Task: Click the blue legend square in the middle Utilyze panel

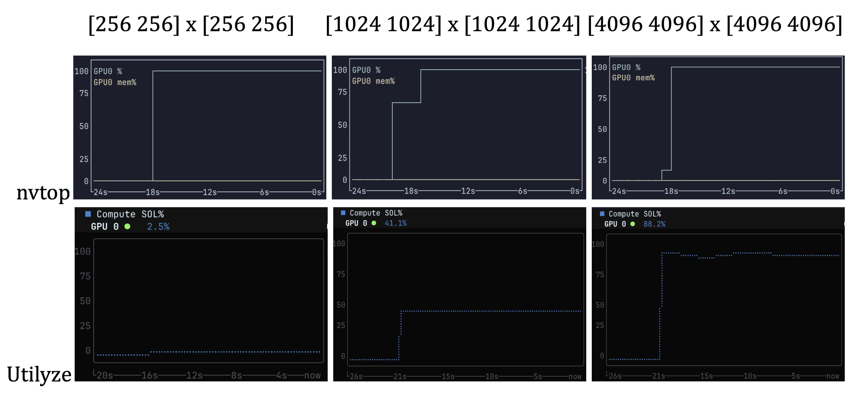Action: point(343,213)
